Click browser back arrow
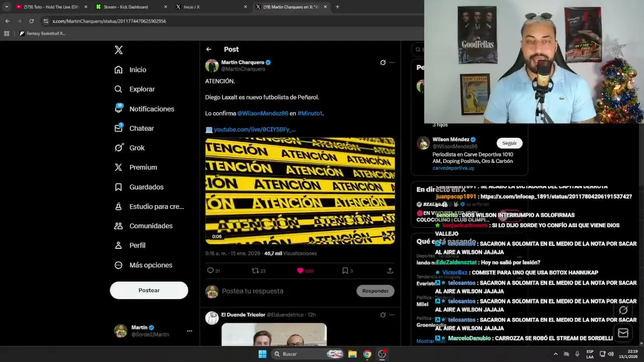 [x=7, y=21]
